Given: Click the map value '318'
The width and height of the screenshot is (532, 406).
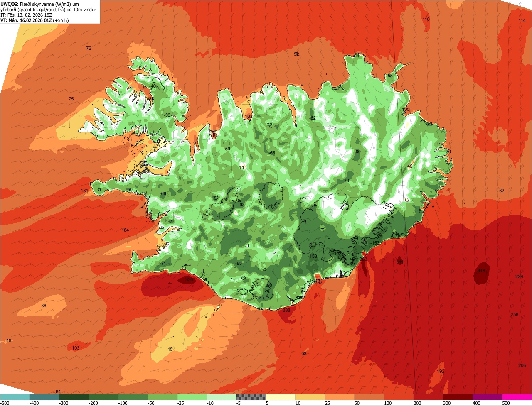Looking at the screenshot, I should pos(481,271).
